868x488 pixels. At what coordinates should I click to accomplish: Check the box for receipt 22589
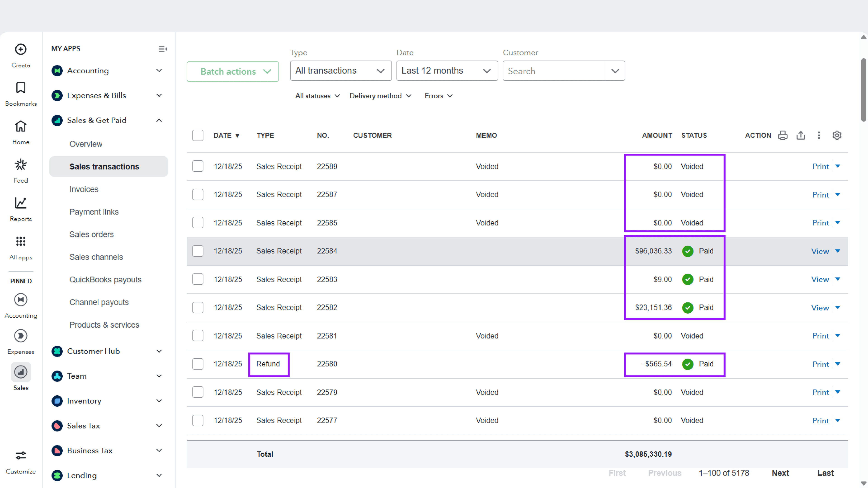point(198,166)
